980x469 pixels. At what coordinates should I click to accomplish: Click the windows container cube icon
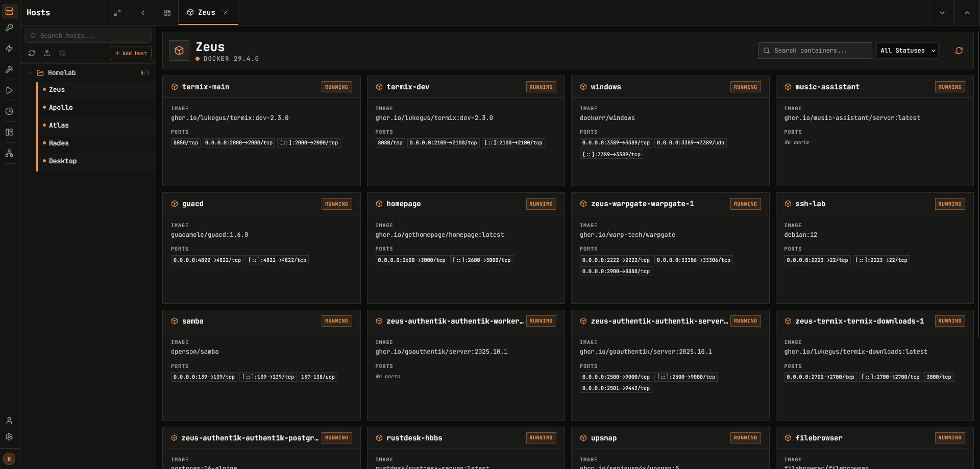coord(583,87)
